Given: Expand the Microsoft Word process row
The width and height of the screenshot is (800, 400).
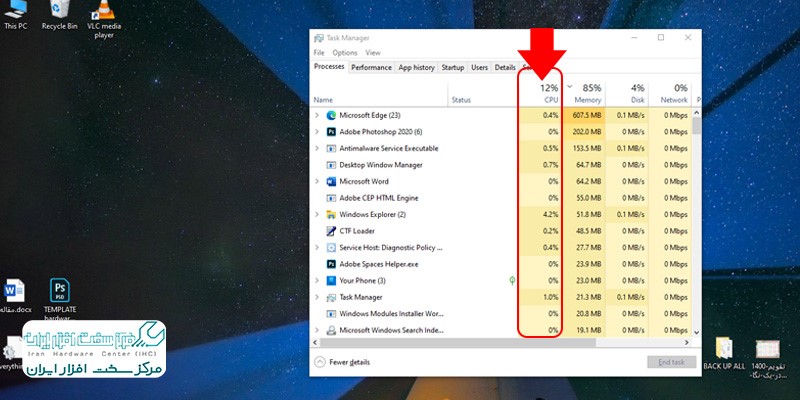Looking at the screenshot, I should pyautogui.click(x=317, y=181).
